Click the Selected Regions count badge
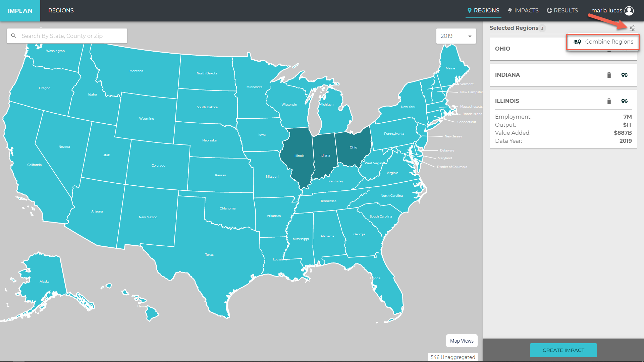This screenshot has width=644, height=362. pyautogui.click(x=542, y=28)
